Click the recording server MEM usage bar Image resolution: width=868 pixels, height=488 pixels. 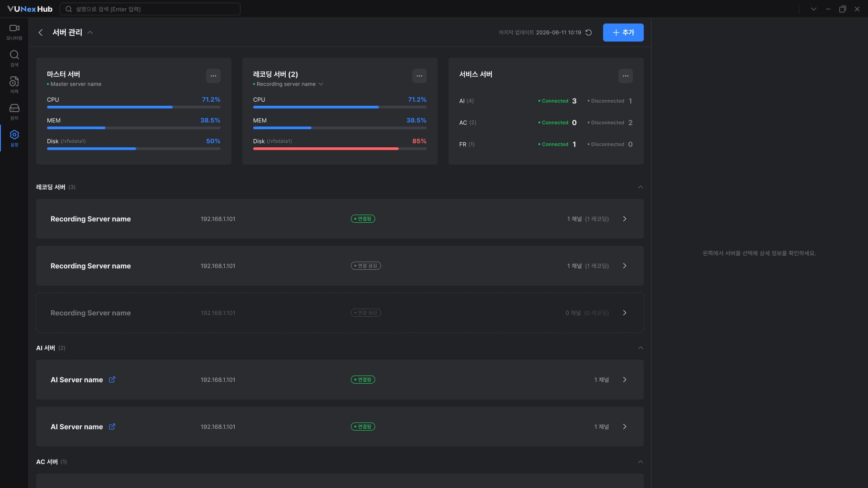[340, 128]
